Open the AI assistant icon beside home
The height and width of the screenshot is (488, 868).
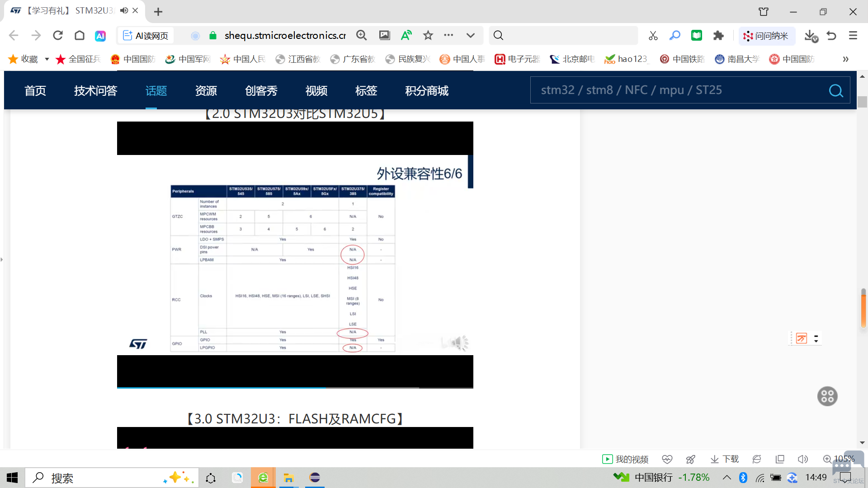point(100,36)
